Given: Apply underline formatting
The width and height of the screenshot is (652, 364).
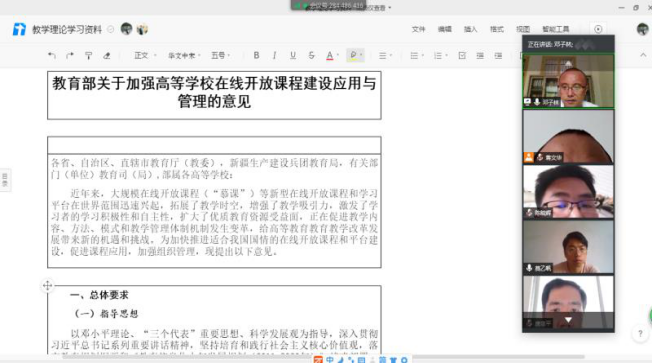Looking at the screenshot, I should tap(293, 55).
